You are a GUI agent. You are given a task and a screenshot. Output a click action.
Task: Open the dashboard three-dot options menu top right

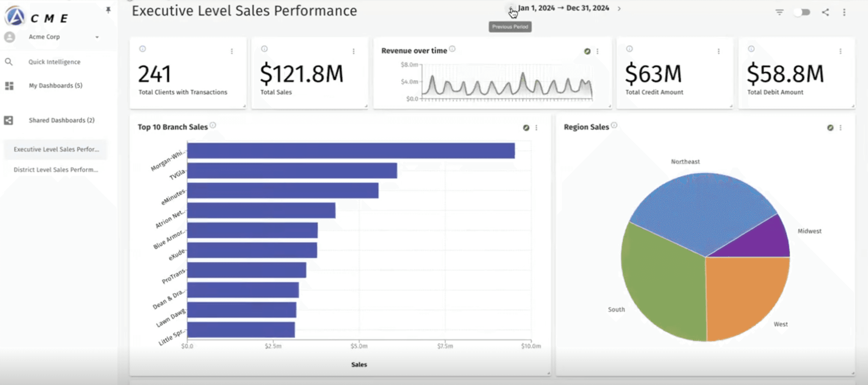point(844,13)
